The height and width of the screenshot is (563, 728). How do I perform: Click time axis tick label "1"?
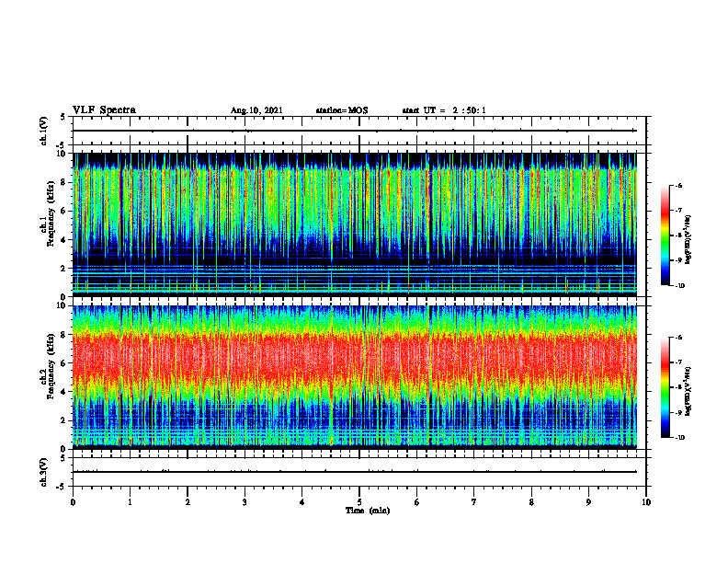tap(130, 502)
